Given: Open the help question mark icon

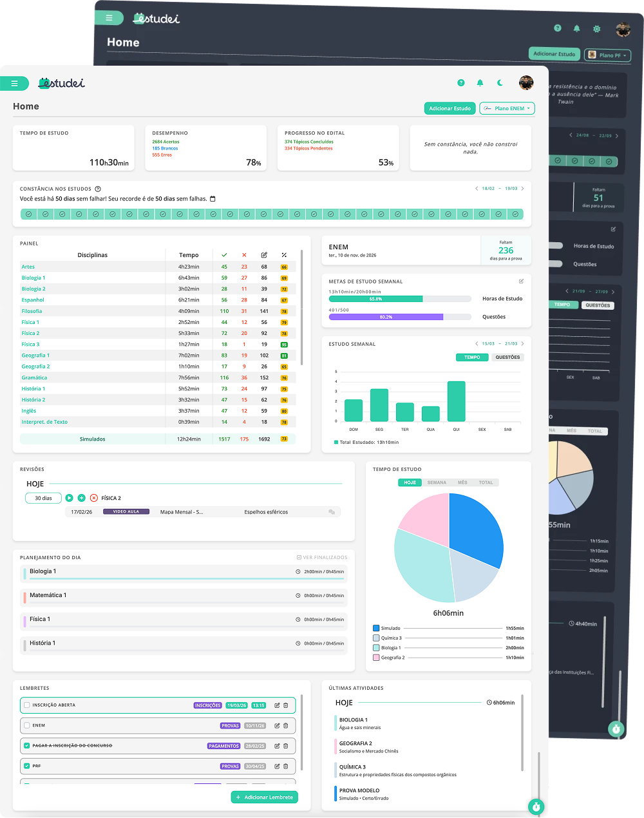Looking at the screenshot, I should click(x=461, y=83).
